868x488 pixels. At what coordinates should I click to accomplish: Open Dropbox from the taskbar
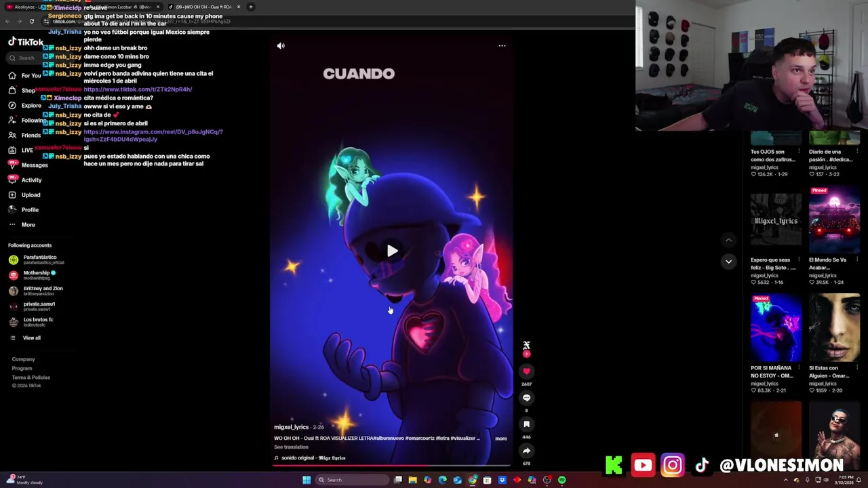(x=502, y=480)
